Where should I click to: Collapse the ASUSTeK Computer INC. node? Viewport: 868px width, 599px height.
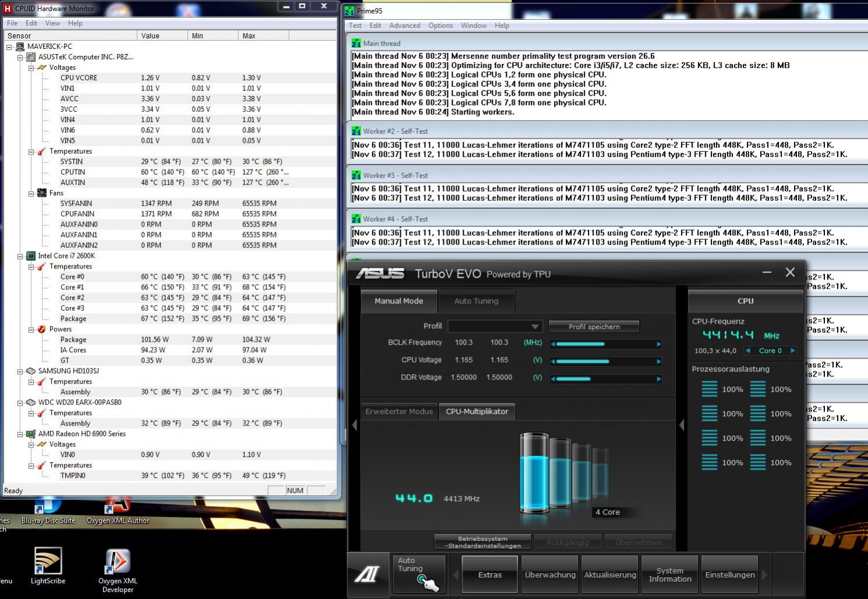pyautogui.click(x=20, y=57)
